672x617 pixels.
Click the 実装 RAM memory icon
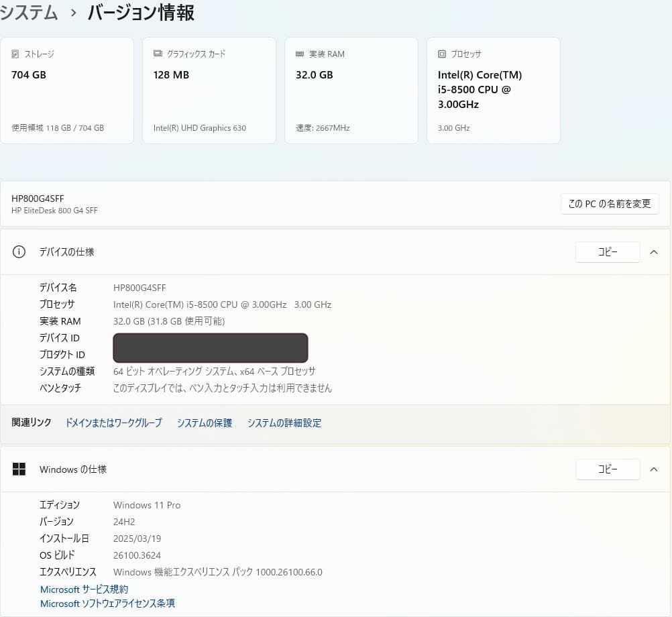coord(300,54)
